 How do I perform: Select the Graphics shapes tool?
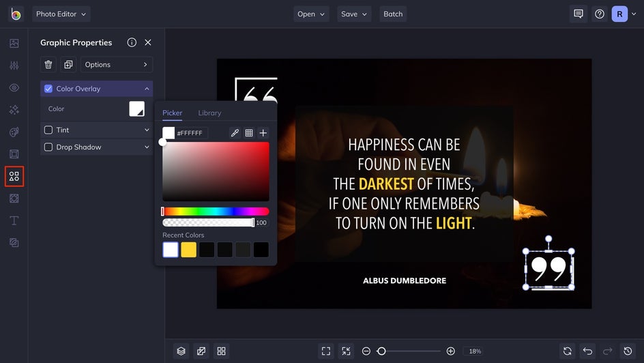coord(14,177)
